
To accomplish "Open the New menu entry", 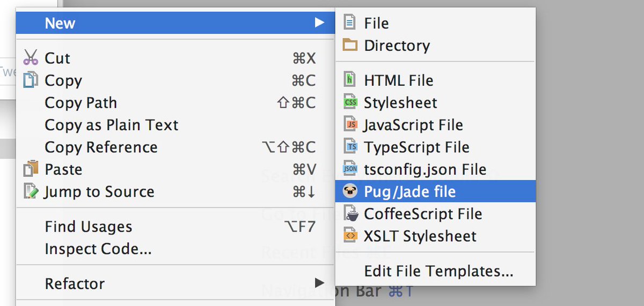I will 175,23.
